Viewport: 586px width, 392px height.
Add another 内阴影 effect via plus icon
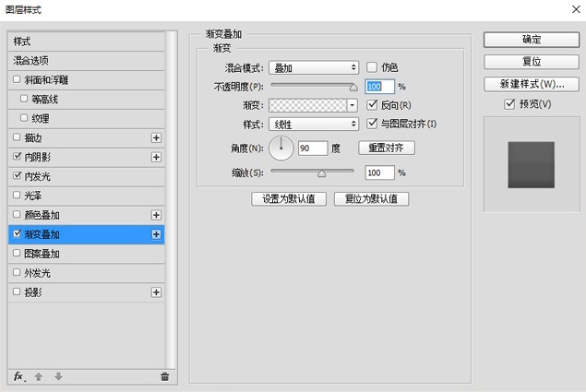pyautogui.click(x=156, y=157)
